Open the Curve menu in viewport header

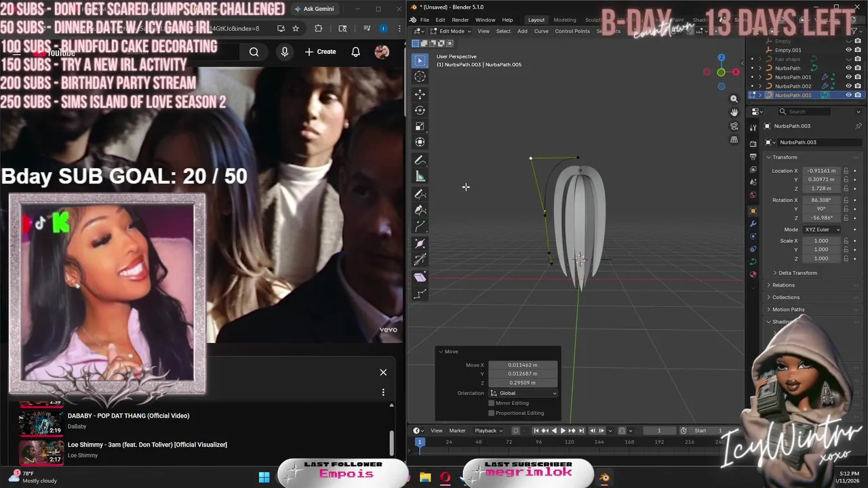[x=541, y=31]
